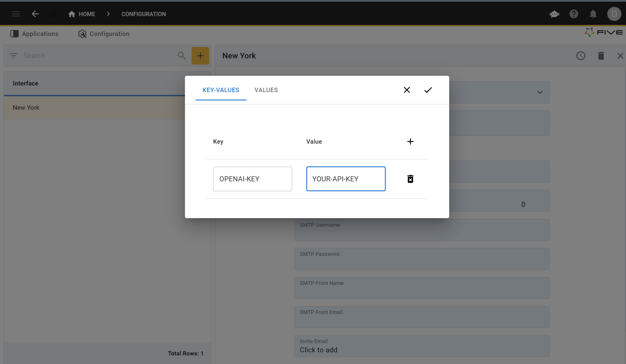
Task: Click the SMTP From Email field
Action: [422, 317]
